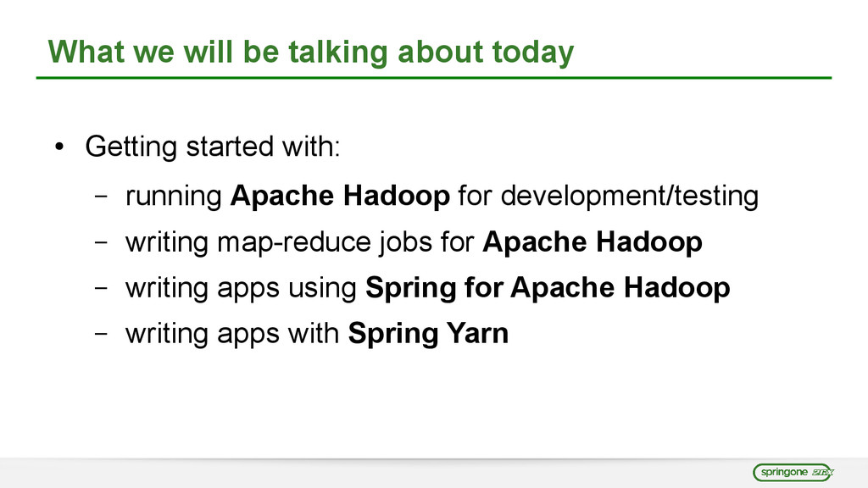Click bold 'Spring for Apache Hadoop' text
The height and width of the screenshot is (488, 868).
pos(547,289)
